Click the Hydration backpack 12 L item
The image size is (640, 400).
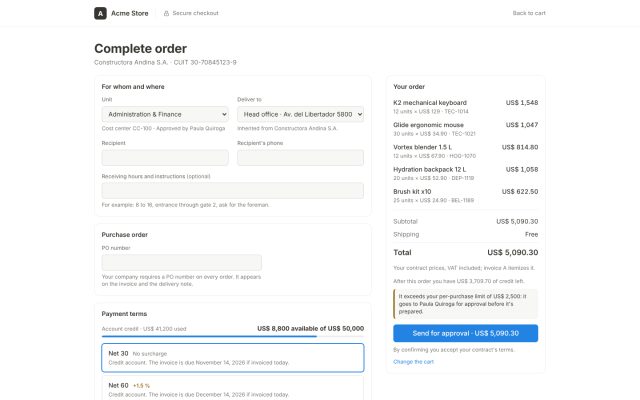point(465,173)
